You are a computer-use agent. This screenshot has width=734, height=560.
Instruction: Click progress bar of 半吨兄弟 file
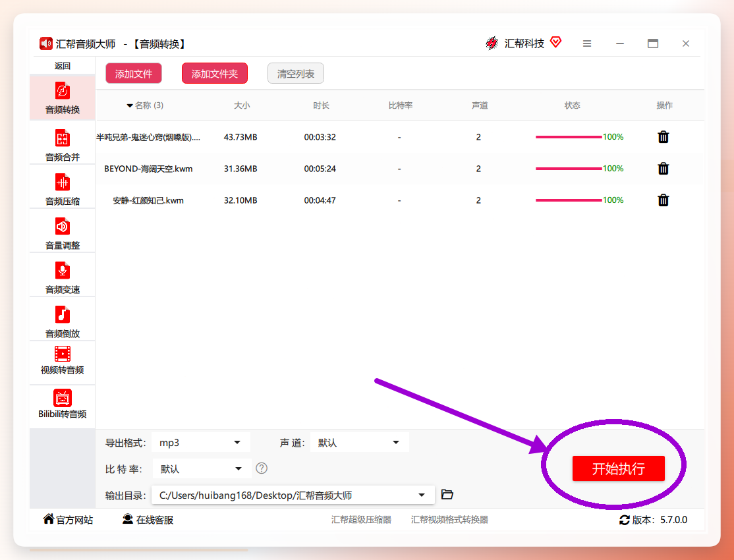click(569, 137)
